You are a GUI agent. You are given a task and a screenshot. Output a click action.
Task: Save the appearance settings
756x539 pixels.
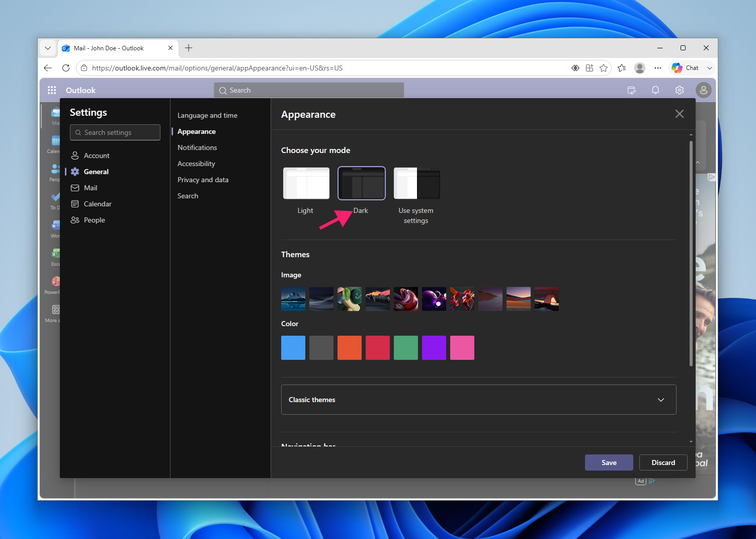pos(609,463)
